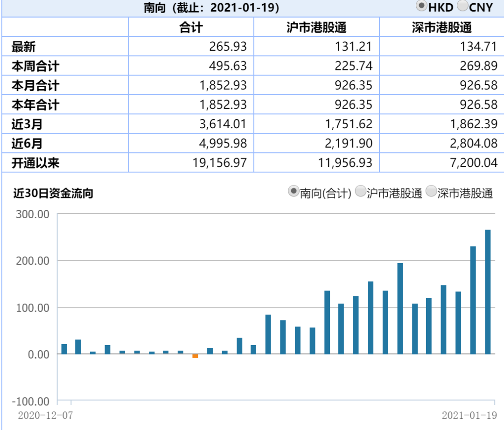Select the HKD currency radio button

[x=421, y=6]
